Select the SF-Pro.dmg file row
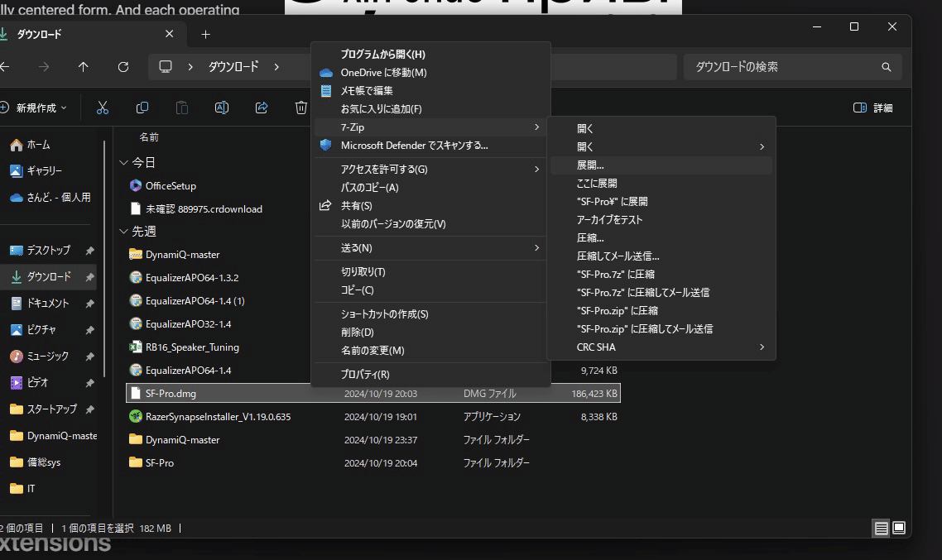This screenshot has height=560, width=942. pyautogui.click(x=373, y=393)
